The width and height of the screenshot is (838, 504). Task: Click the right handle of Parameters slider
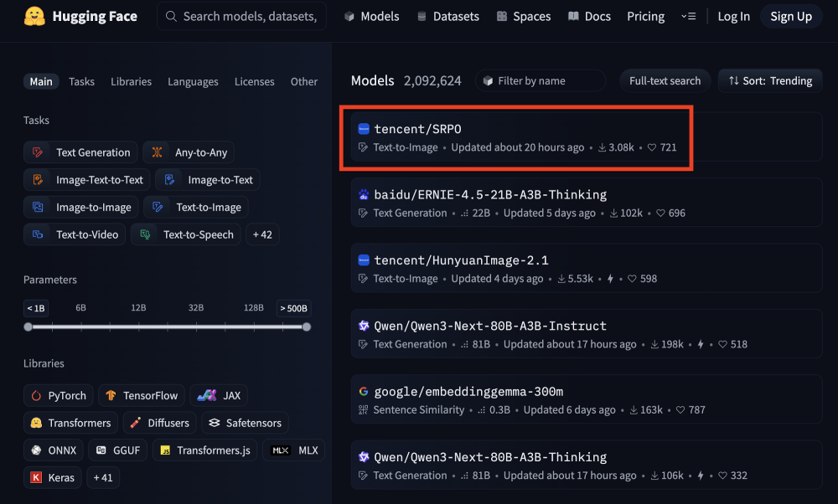pyautogui.click(x=306, y=327)
